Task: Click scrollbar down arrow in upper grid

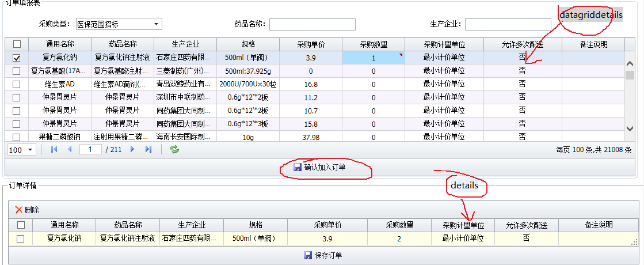Action: (x=630, y=129)
